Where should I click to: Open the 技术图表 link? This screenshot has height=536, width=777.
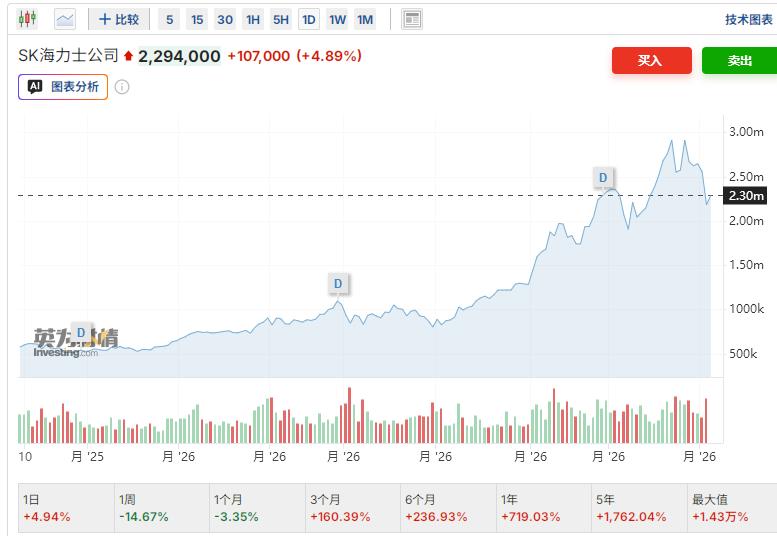(749, 20)
